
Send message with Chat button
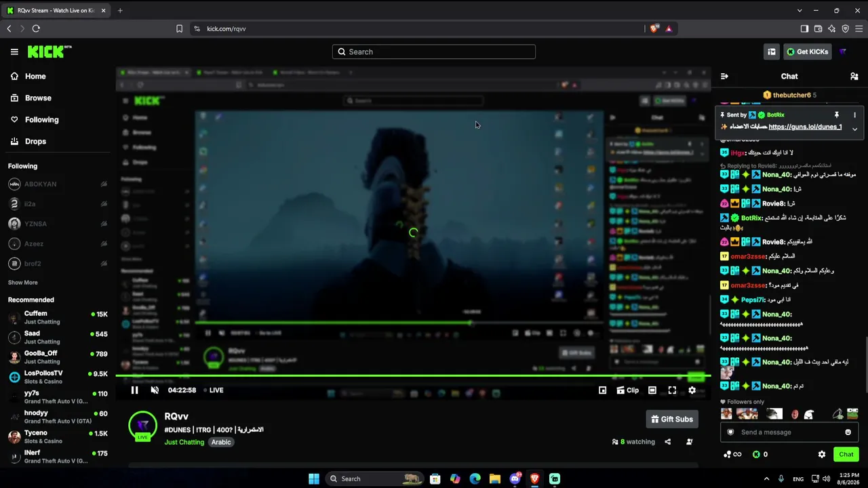(846, 454)
